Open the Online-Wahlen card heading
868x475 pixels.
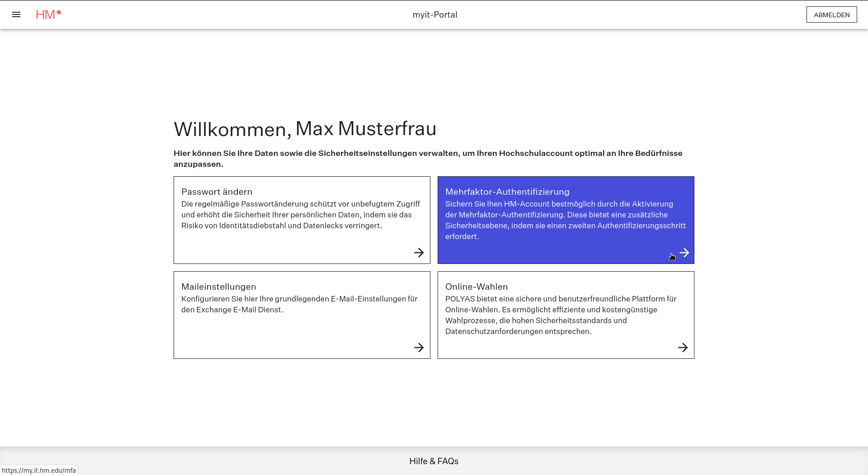[476, 287]
